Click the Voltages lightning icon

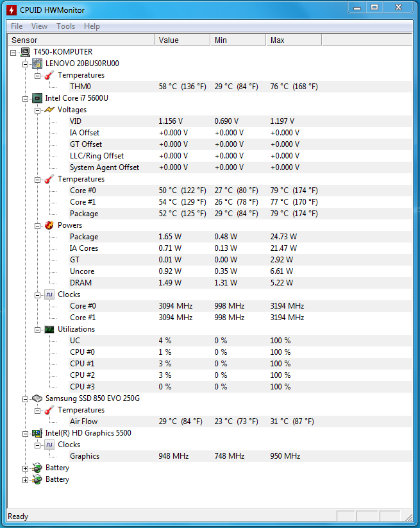tap(49, 110)
